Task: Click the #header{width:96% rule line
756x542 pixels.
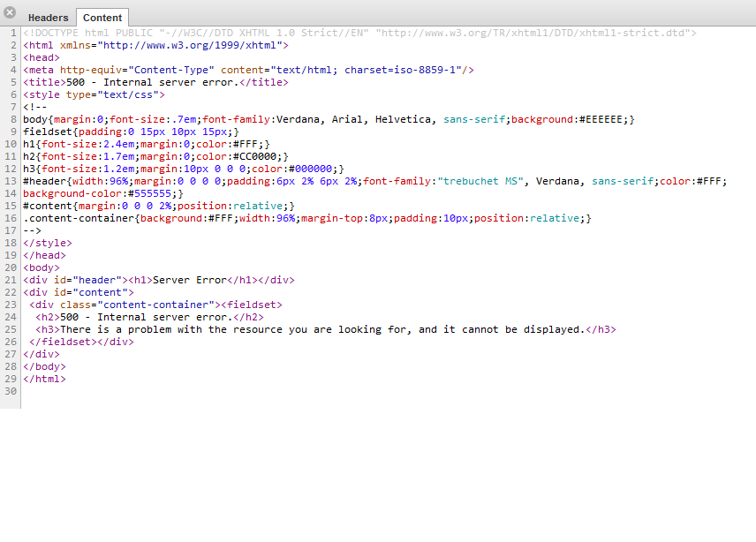Action: pos(375,181)
